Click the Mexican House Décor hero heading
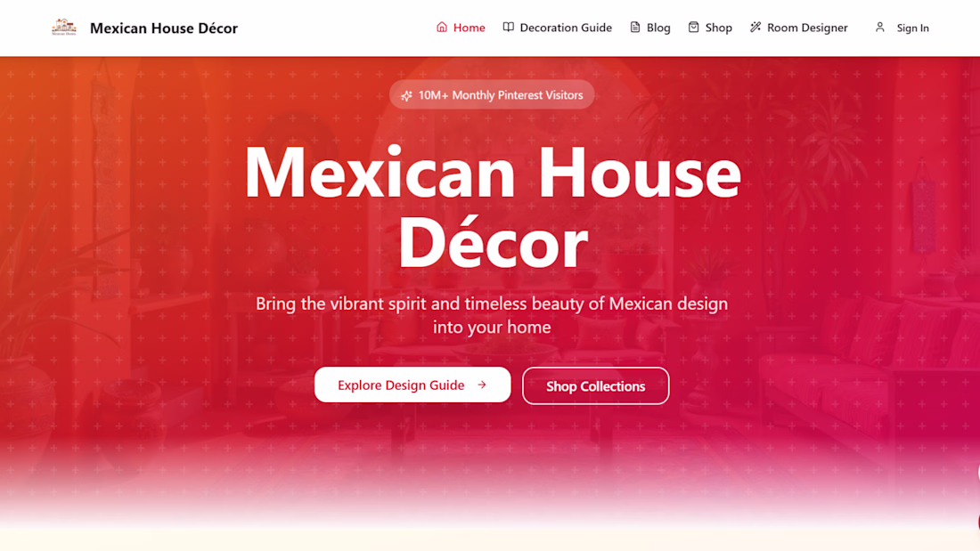The height and width of the screenshot is (551, 980). (x=492, y=207)
